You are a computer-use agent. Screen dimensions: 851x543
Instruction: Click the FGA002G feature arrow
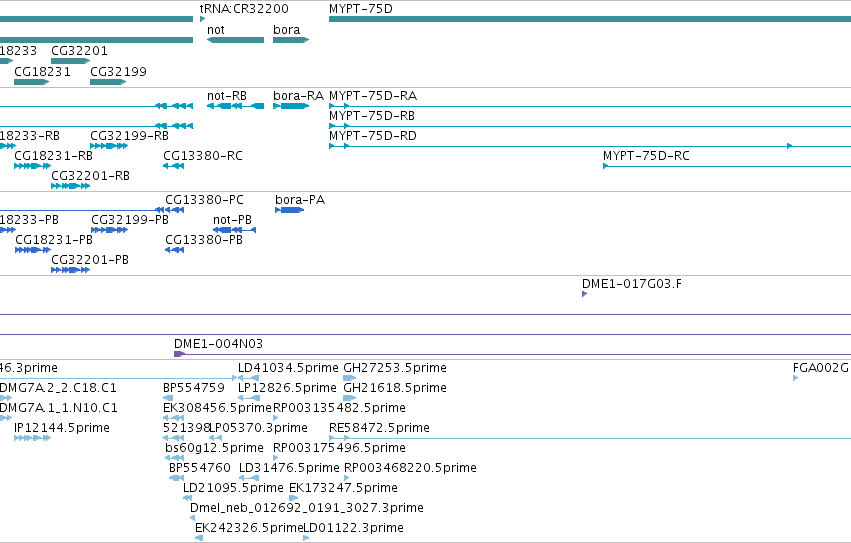pos(796,378)
